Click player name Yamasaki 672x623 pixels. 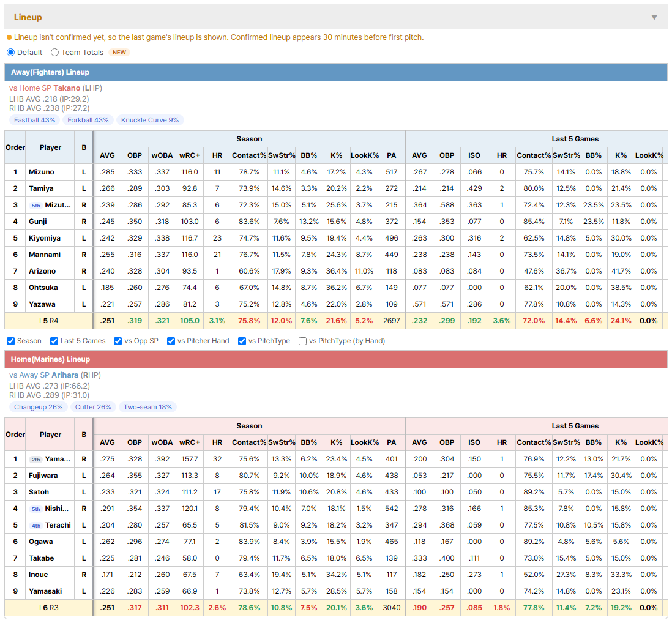point(45,591)
